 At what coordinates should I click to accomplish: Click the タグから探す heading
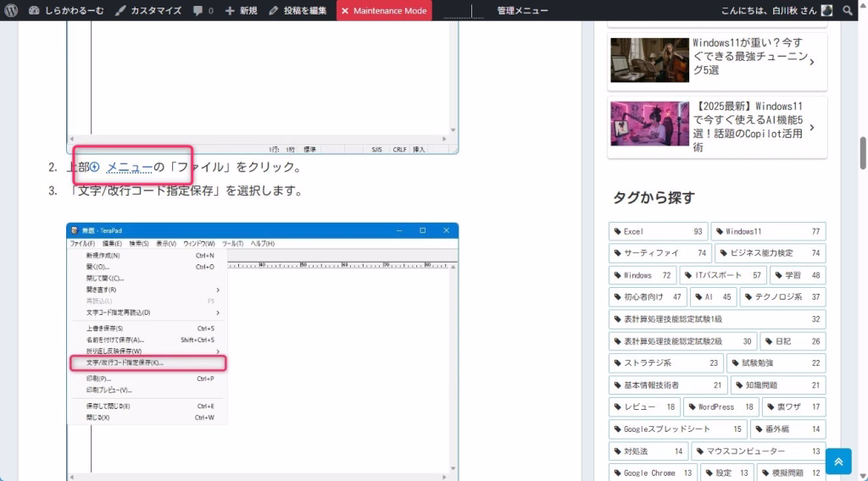(654, 197)
